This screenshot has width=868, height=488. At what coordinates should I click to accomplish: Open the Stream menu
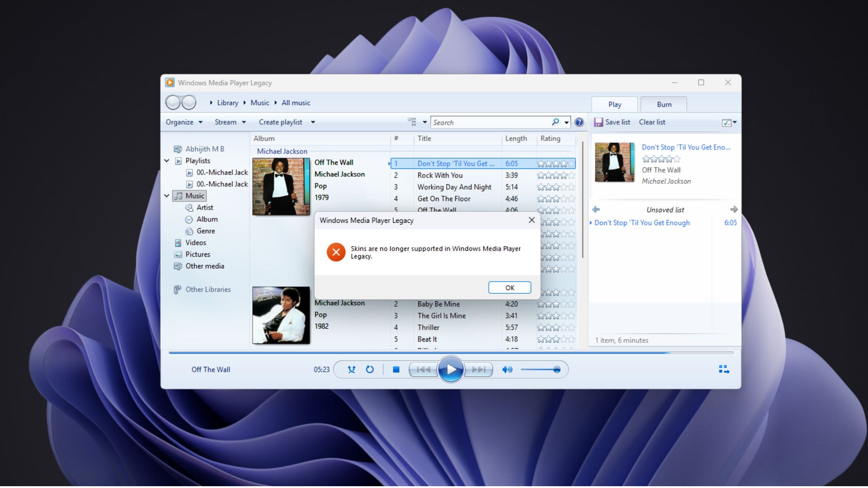click(x=230, y=122)
